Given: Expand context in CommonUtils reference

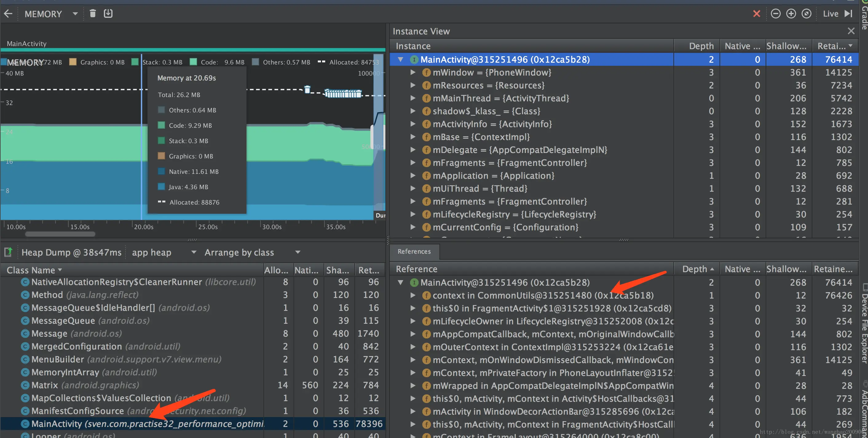Looking at the screenshot, I should pyautogui.click(x=412, y=295).
